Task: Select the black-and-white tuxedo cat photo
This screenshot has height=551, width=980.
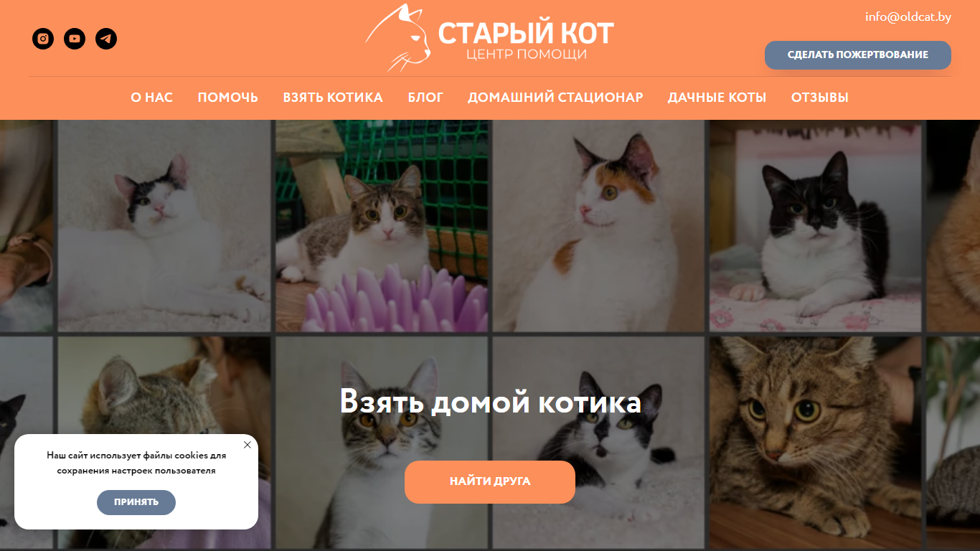Action: (815, 225)
